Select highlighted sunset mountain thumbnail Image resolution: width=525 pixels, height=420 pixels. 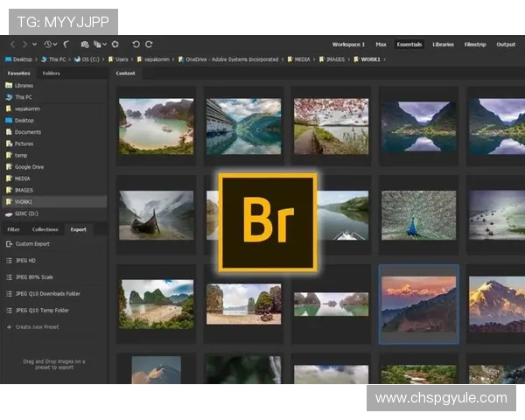tap(418, 304)
